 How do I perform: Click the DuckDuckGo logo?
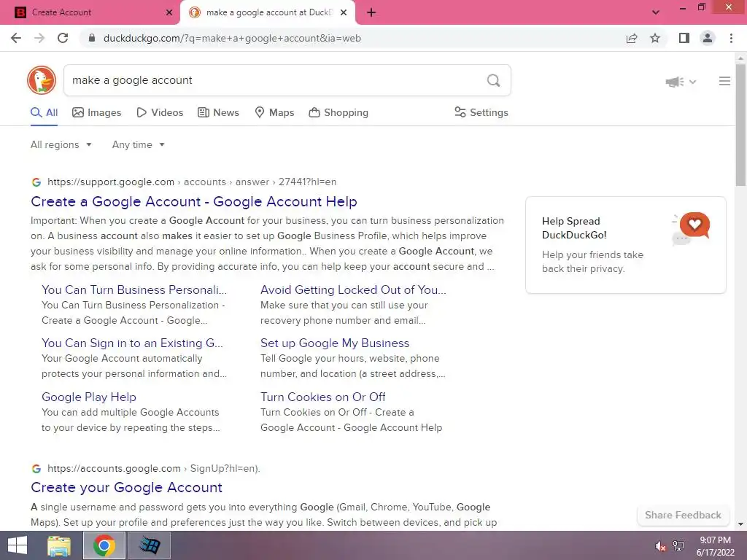42,80
